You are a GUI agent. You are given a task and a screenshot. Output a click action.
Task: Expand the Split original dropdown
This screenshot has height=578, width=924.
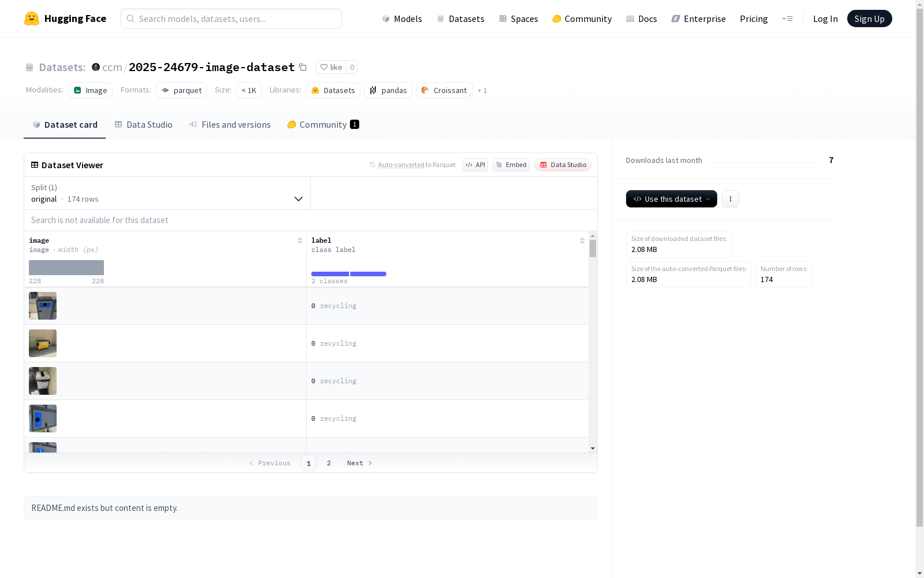click(167, 193)
